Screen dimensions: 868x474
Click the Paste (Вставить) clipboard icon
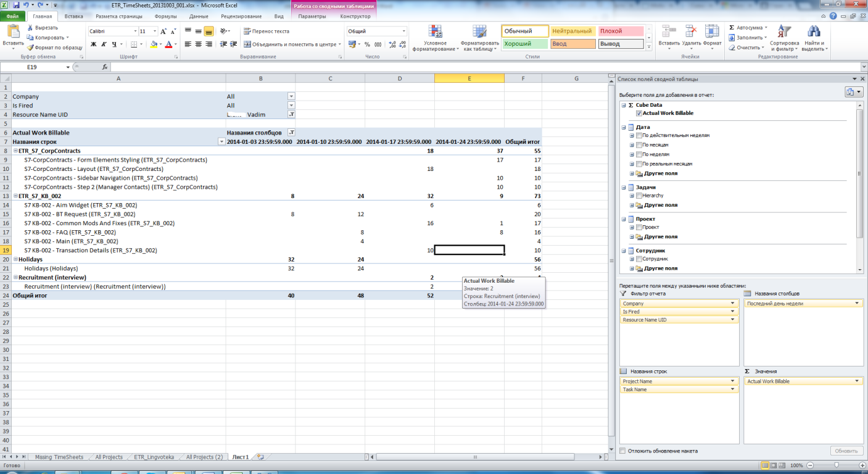13,31
